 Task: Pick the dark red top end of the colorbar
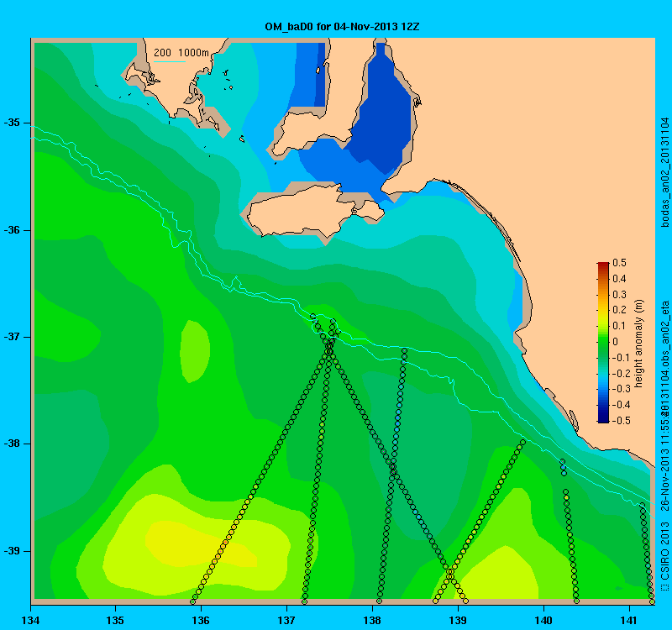coord(603,265)
